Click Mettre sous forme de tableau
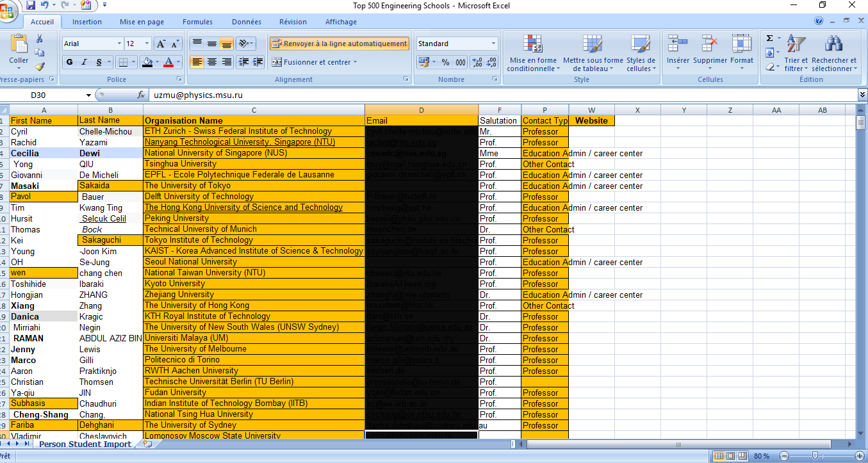 click(x=593, y=53)
